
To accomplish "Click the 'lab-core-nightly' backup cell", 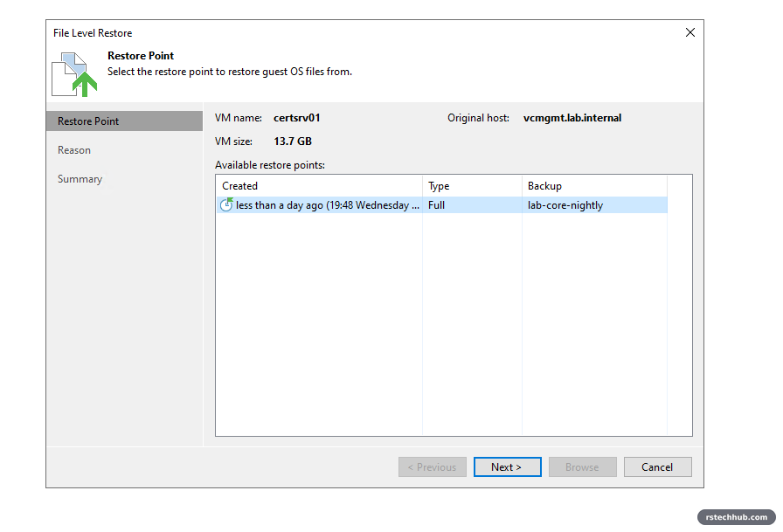I will (x=565, y=205).
